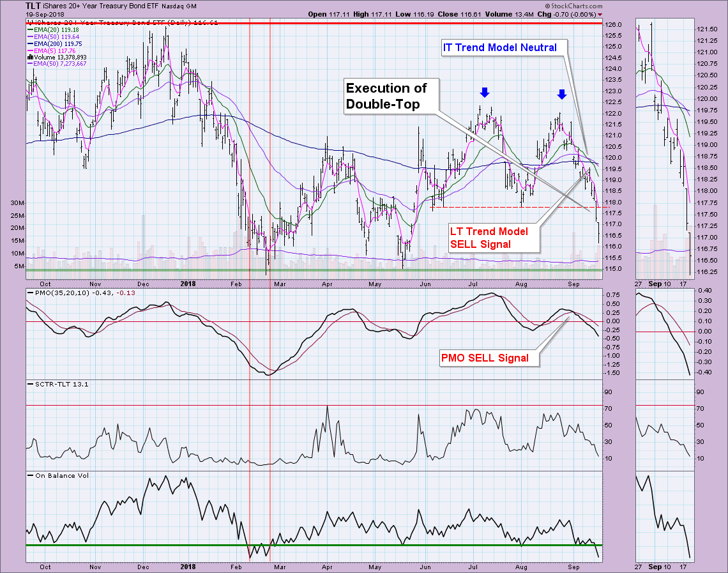Click the PMO SELL Signal annotation
Image resolution: width=728 pixels, height=573 pixels.
(489, 358)
